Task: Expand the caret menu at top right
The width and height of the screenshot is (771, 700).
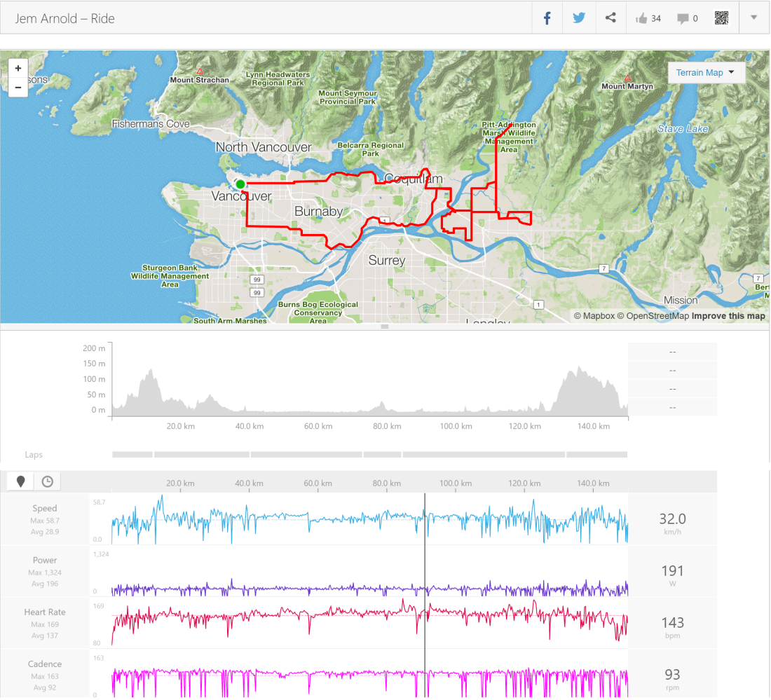Action: pyautogui.click(x=754, y=18)
